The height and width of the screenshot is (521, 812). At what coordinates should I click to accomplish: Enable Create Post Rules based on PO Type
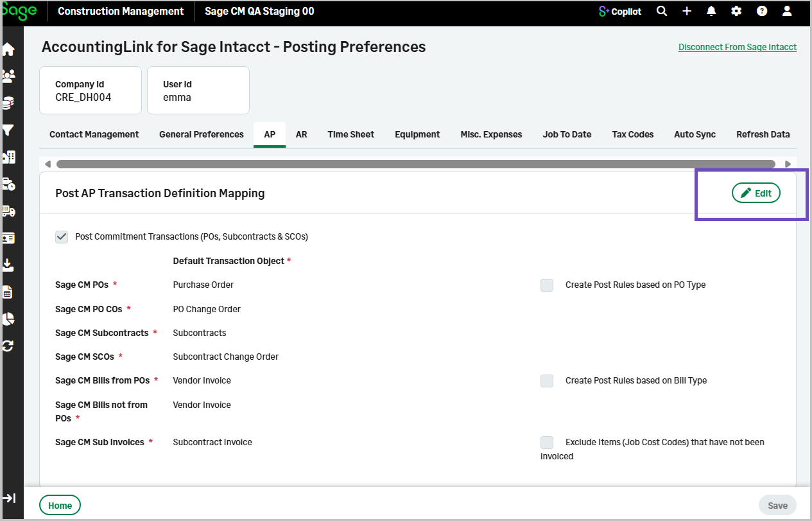click(547, 285)
